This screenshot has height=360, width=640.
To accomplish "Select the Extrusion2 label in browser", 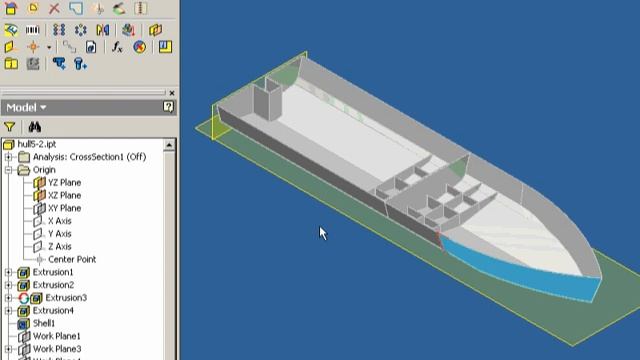I will [53, 285].
